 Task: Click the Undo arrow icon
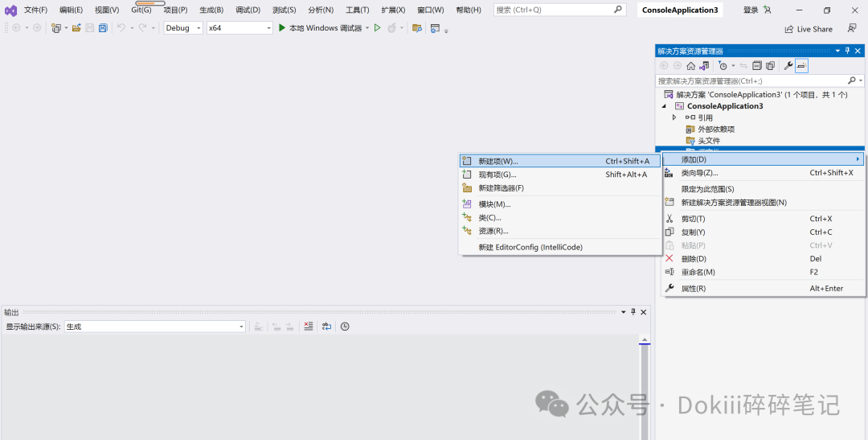[x=121, y=27]
